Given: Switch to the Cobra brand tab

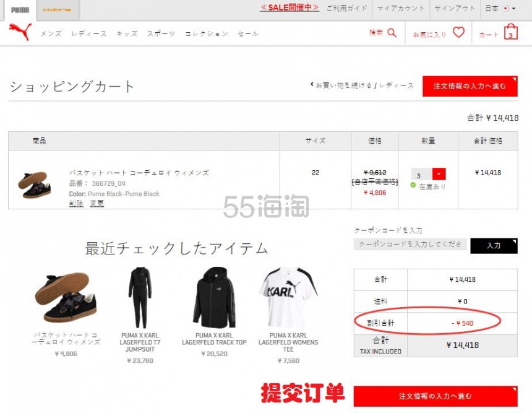Looking at the screenshot, I should [x=57, y=10].
